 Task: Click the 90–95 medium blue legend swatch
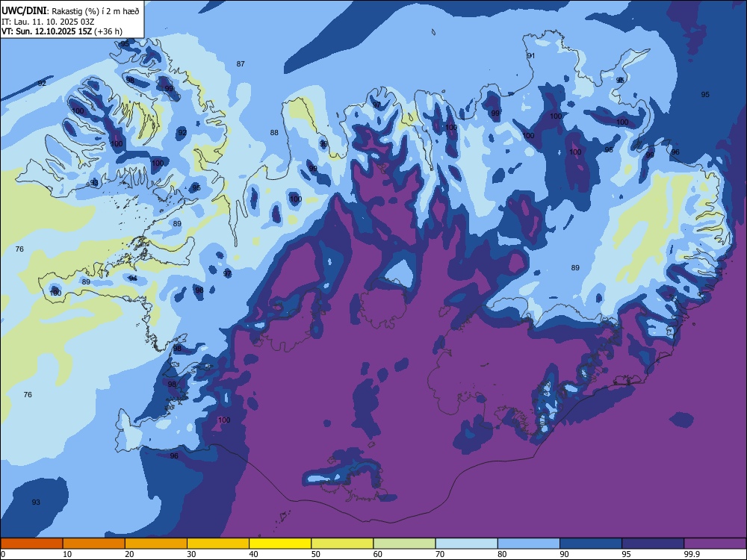click(591, 544)
